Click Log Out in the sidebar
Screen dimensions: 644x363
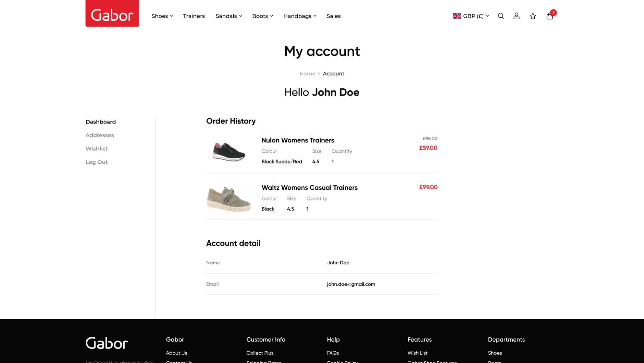[x=97, y=162]
